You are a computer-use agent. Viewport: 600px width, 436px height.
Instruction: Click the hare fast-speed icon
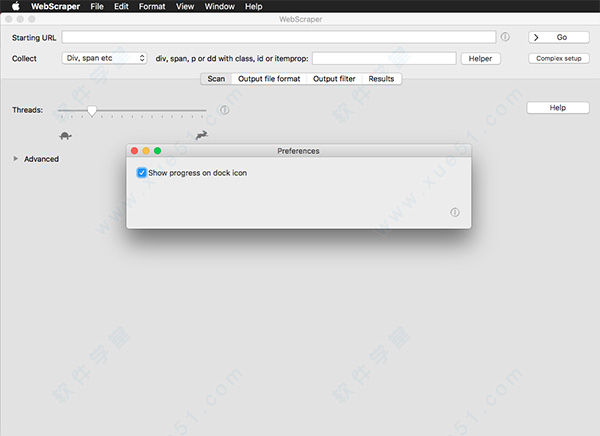202,135
